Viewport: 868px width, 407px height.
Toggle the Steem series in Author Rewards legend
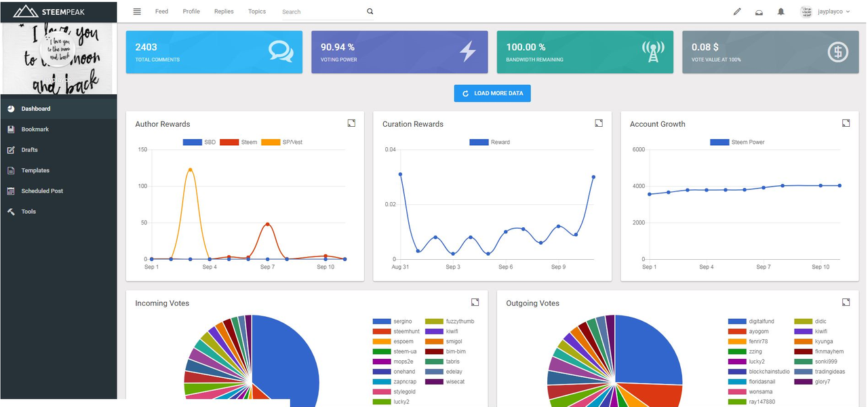click(x=239, y=142)
